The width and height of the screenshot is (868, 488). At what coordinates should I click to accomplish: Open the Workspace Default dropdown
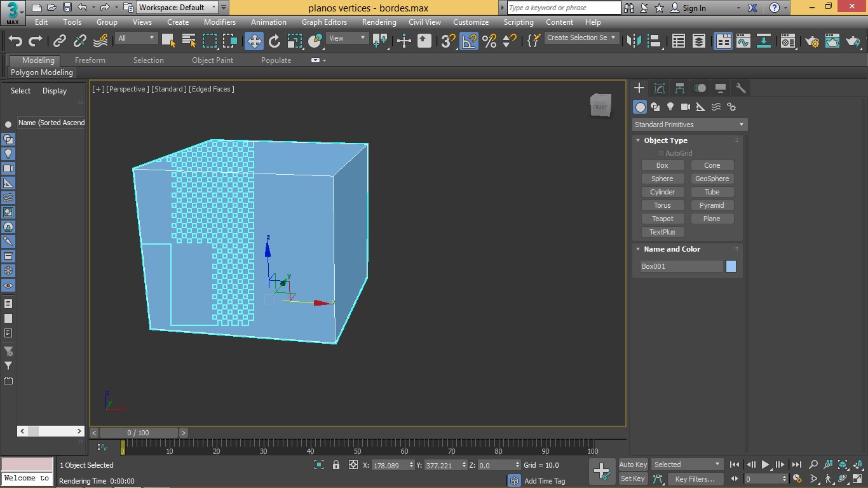pos(178,8)
